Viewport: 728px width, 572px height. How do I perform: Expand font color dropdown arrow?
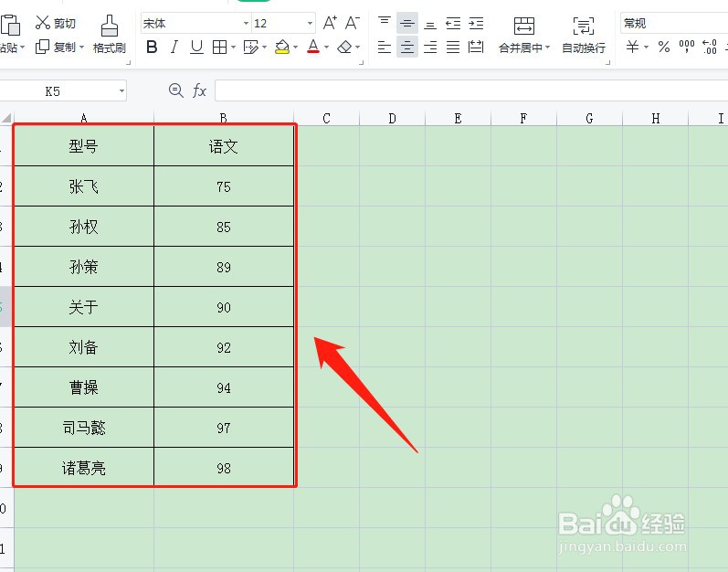click(326, 48)
